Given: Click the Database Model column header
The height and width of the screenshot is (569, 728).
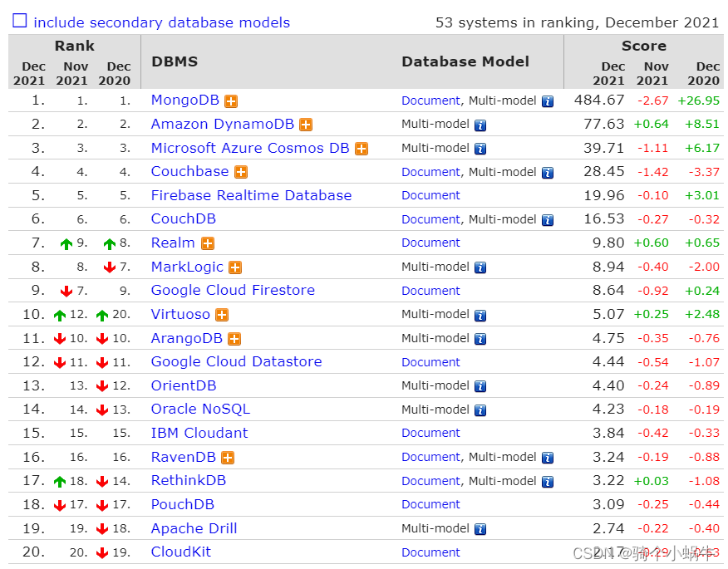Looking at the screenshot, I should coord(465,61).
